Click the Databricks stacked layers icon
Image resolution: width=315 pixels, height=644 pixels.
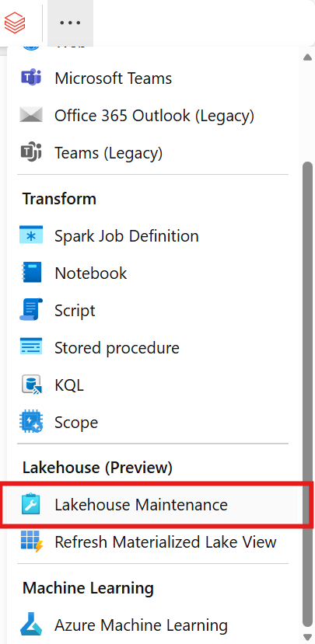pyautogui.click(x=15, y=23)
